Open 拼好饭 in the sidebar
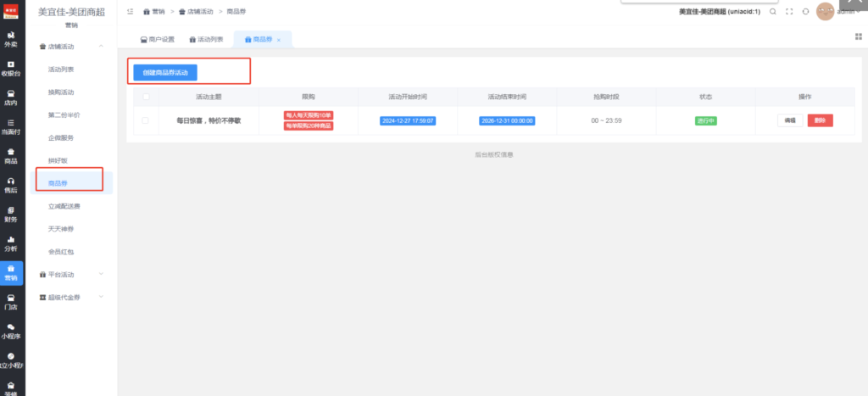Screen dimensions: 868x396 coord(58,160)
